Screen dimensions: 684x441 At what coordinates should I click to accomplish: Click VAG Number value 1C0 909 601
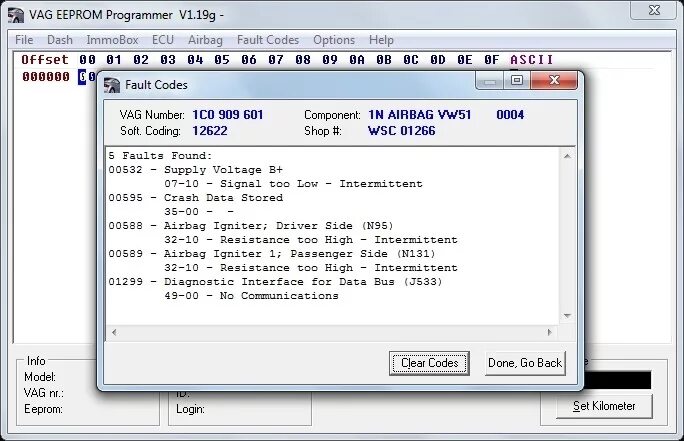[228, 115]
